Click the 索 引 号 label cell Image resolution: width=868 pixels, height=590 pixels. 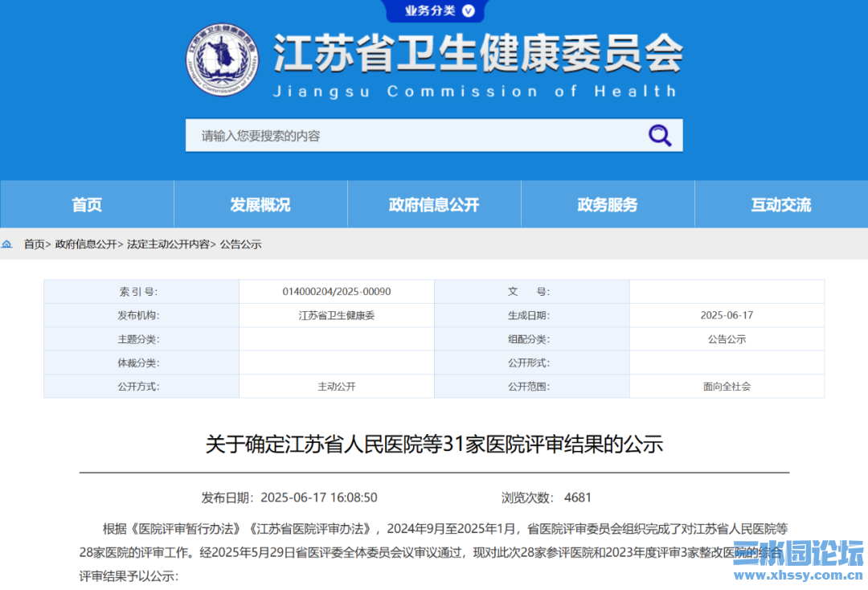click(141, 292)
